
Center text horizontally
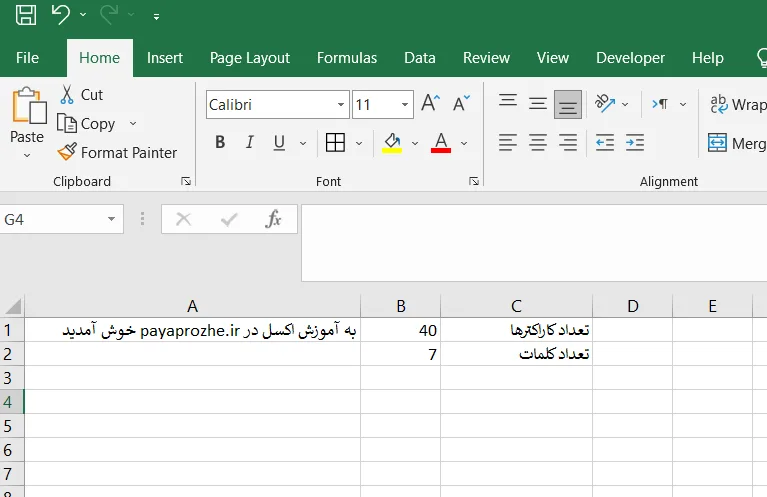[x=538, y=142]
